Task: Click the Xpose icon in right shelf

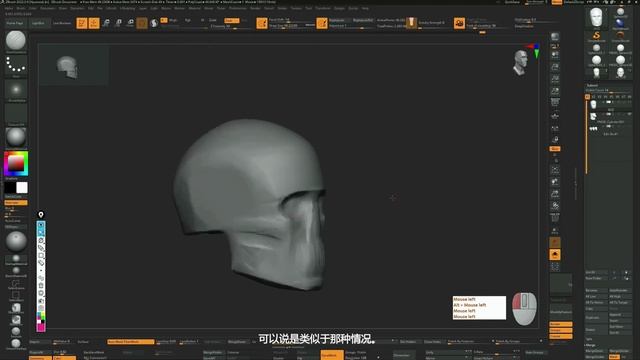Action: click(555, 267)
